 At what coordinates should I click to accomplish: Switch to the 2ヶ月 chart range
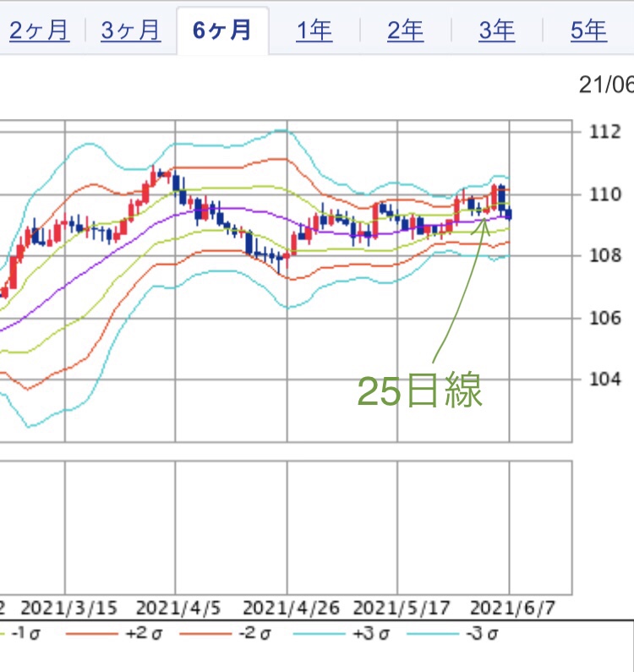click(x=39, y=30)
